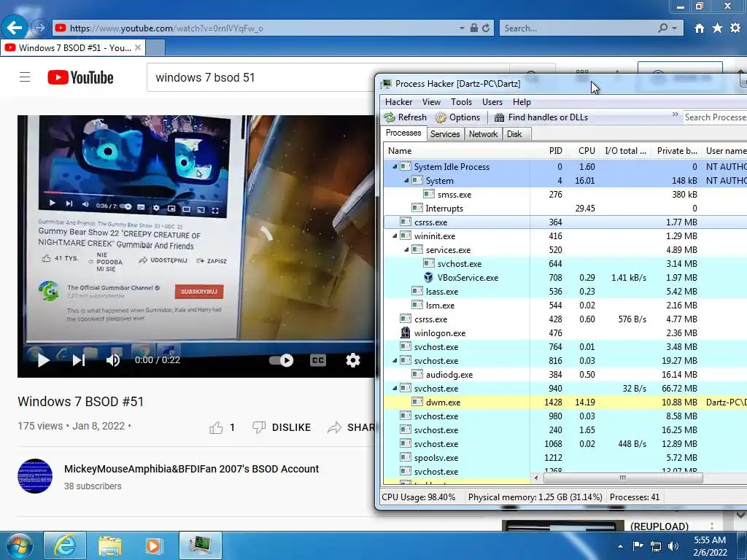This screenshot has width=747, height=560.
Task: Mute the video with the speaker icon
Action: pos(113,360)
